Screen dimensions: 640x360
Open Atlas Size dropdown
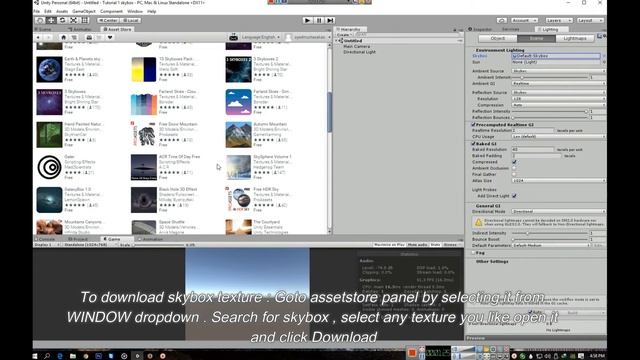coord(558,180)
